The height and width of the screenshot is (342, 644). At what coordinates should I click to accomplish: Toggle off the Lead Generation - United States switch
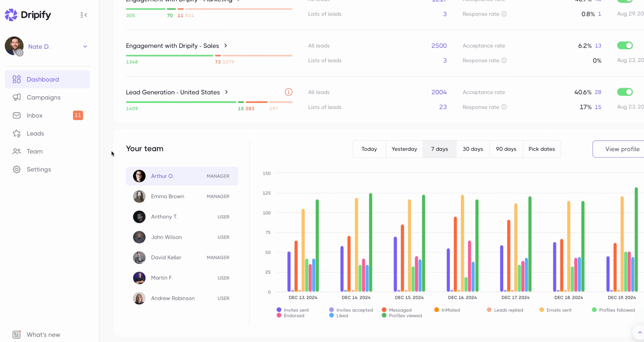tap(625, 92)
